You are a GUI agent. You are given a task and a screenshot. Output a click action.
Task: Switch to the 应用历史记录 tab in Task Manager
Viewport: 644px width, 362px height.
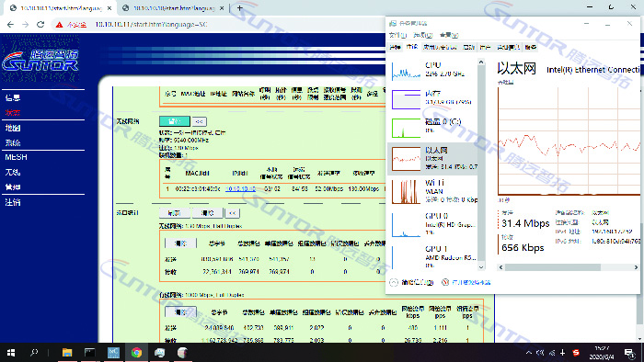pos(440,47)
